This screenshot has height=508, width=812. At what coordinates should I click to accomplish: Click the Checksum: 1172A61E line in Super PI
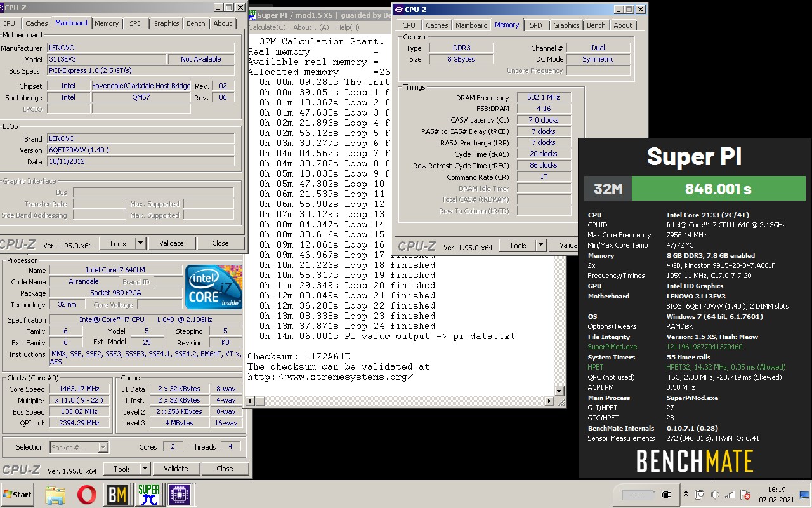[299, 356]
